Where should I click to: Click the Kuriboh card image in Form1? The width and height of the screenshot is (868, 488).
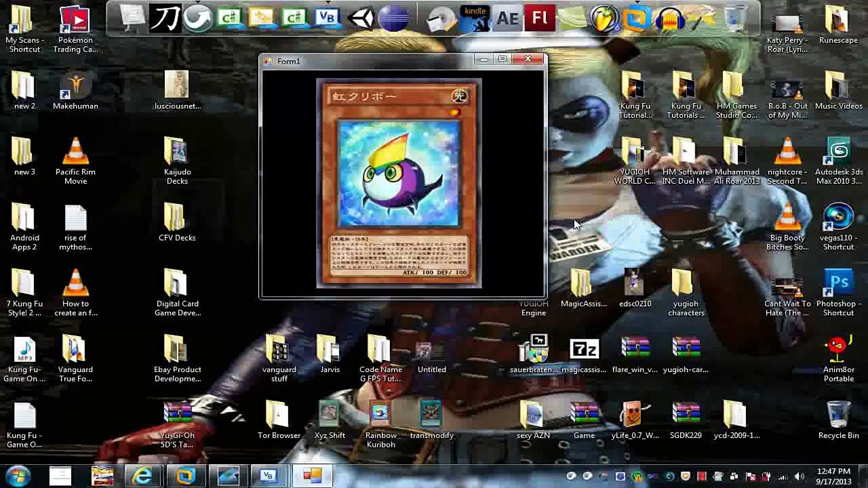pyautogui.click(x=399, y=183)
